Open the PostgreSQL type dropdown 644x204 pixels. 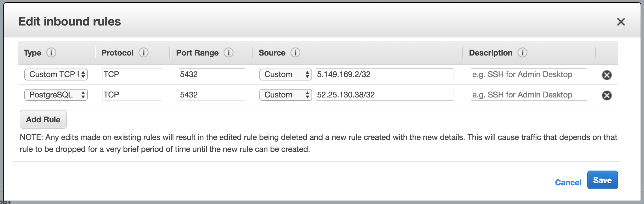[x=56, y=95]
